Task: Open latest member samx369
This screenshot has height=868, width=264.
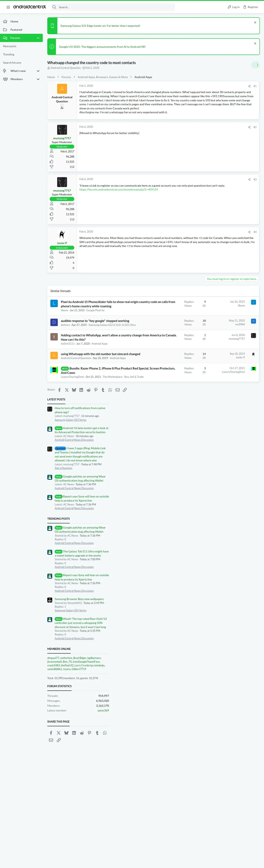Action: [103, 710]
